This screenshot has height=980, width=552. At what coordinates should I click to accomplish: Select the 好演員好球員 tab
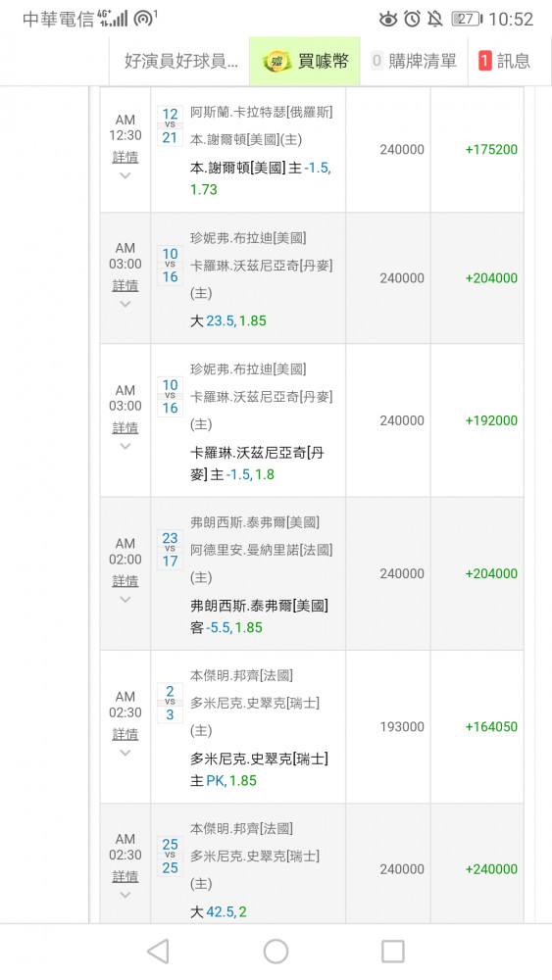coord(180,61)
